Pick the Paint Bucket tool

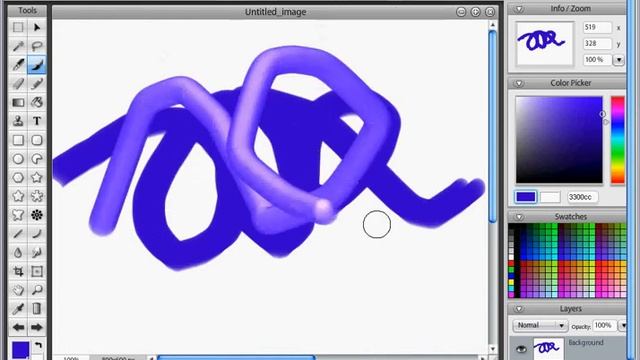click(37, 102)
